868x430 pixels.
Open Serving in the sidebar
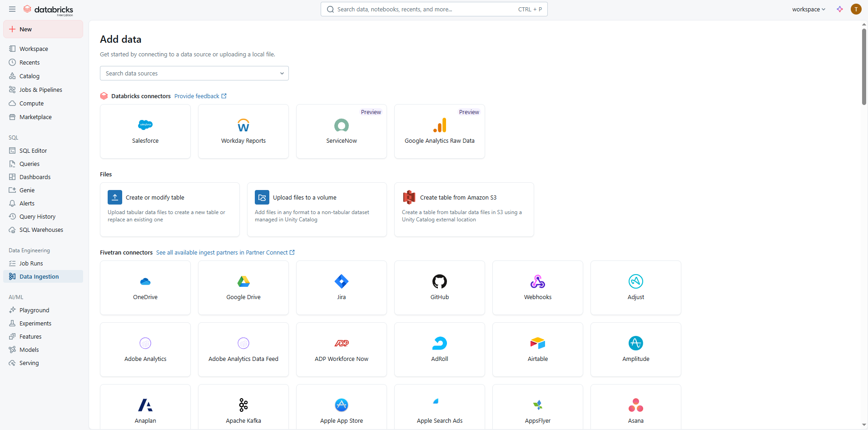pos(43,363)
